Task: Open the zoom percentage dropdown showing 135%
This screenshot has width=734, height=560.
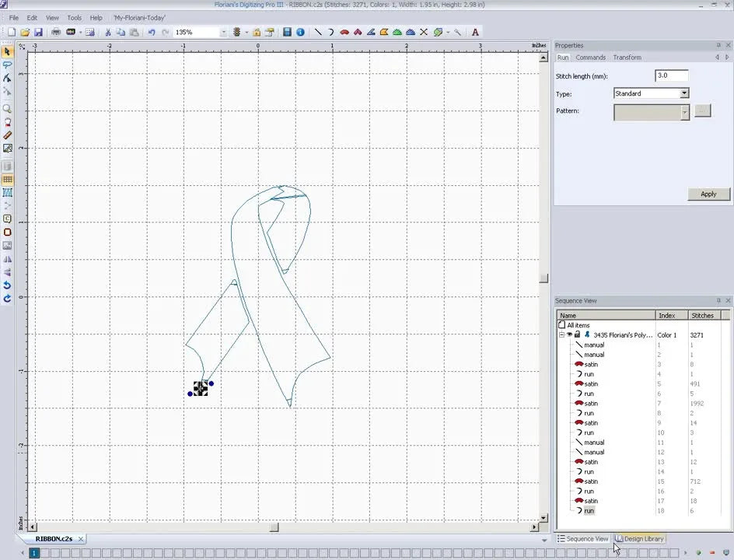Action: pyautogui.click(x=223, y=33)
